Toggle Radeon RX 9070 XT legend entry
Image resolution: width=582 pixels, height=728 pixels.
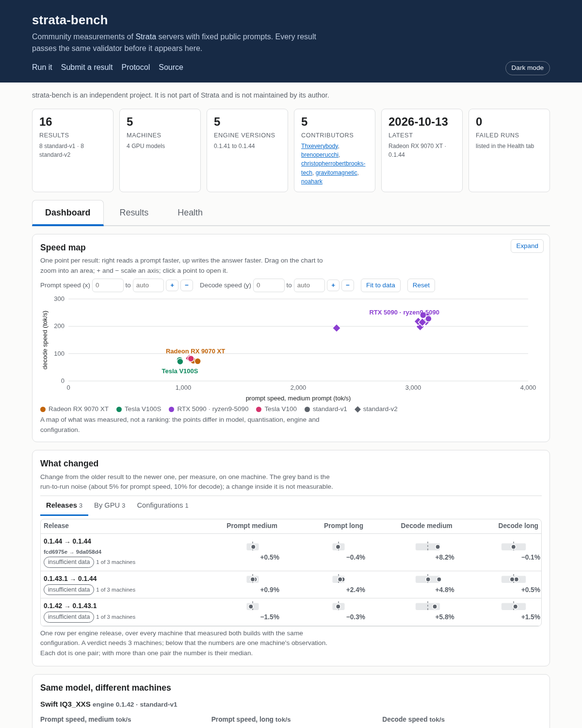[x=74, y=409]
